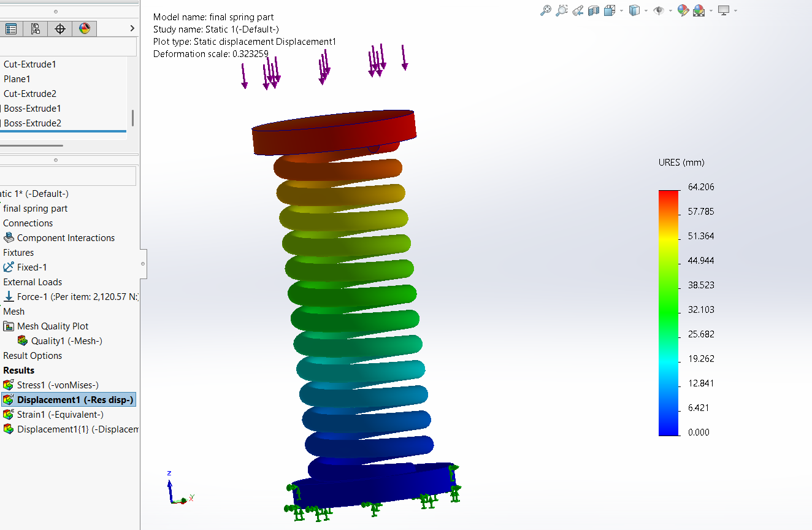Toggle the Section View tool
The image size is (812, 530).
[594, 10]
